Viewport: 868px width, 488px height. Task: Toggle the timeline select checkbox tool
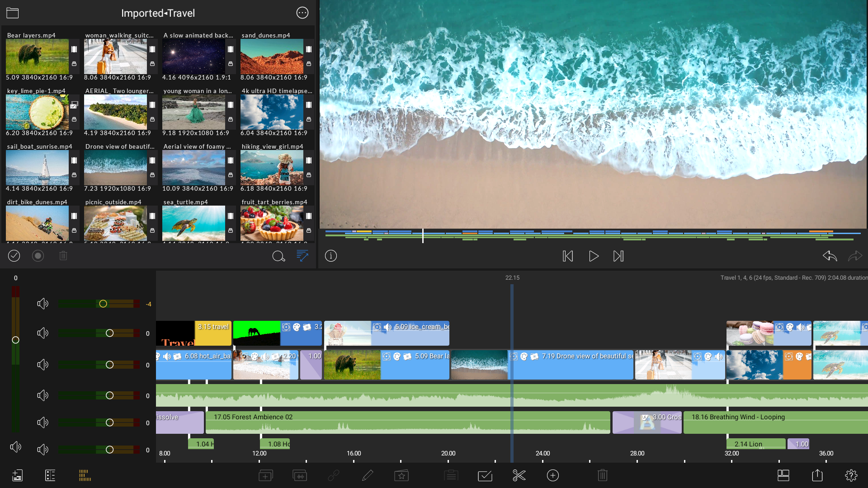485,475
